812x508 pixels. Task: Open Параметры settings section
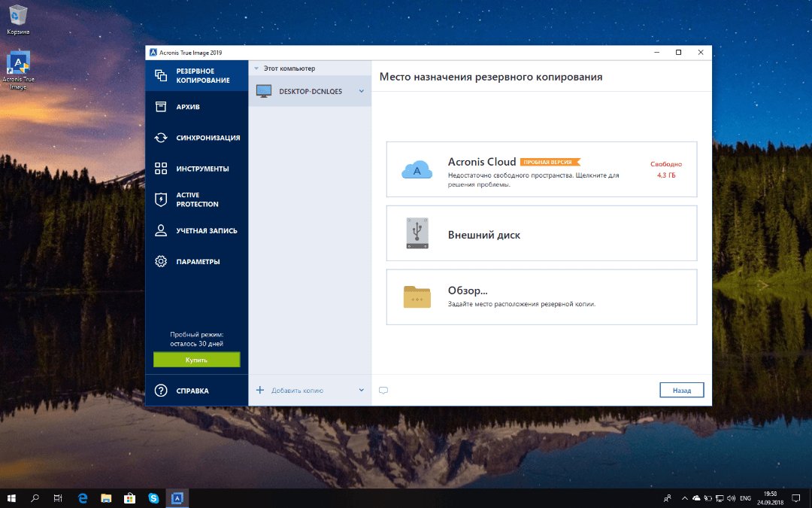[x=197, y=261]
